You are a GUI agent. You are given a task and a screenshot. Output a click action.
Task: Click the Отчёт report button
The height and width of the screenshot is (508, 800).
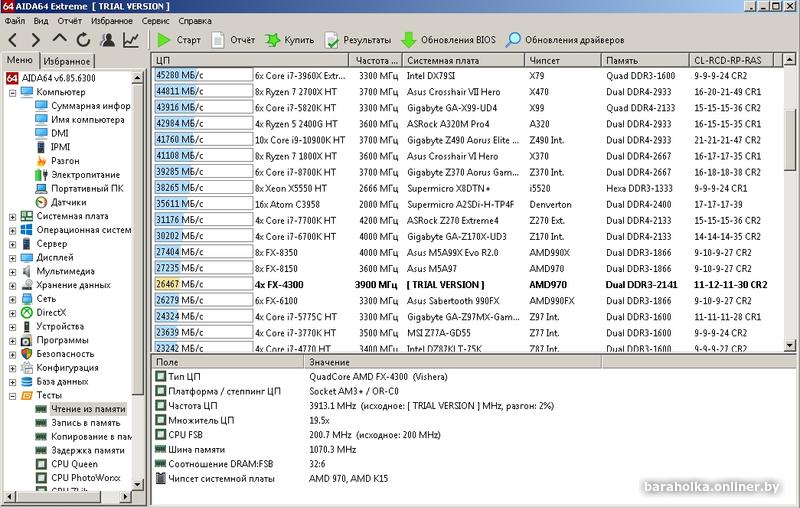[x=233, y=40]
